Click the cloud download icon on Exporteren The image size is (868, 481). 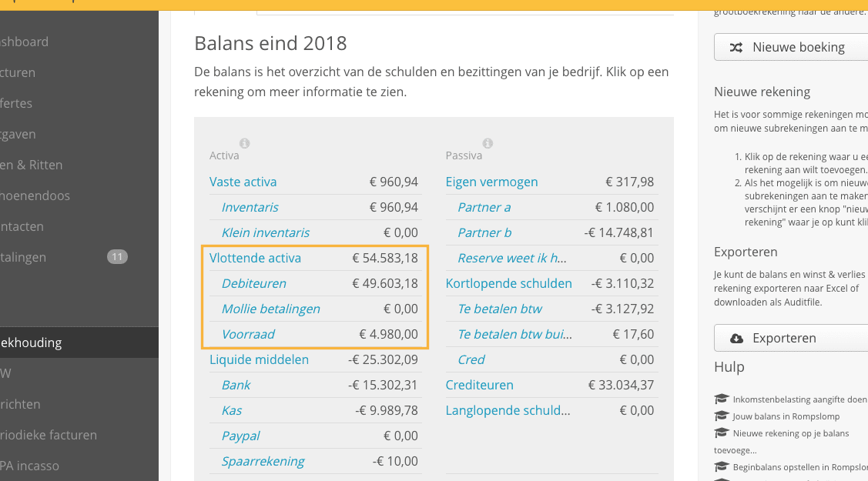736,339
